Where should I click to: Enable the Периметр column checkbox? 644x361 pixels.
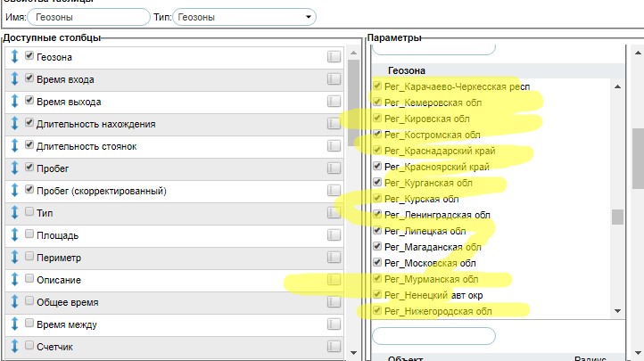[x=30, y=257]
